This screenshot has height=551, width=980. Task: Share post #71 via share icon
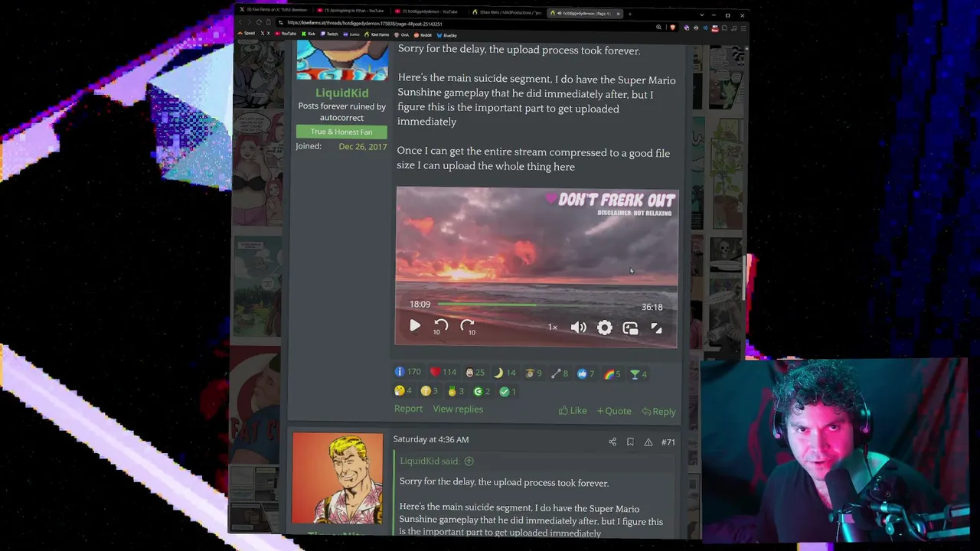612,442
